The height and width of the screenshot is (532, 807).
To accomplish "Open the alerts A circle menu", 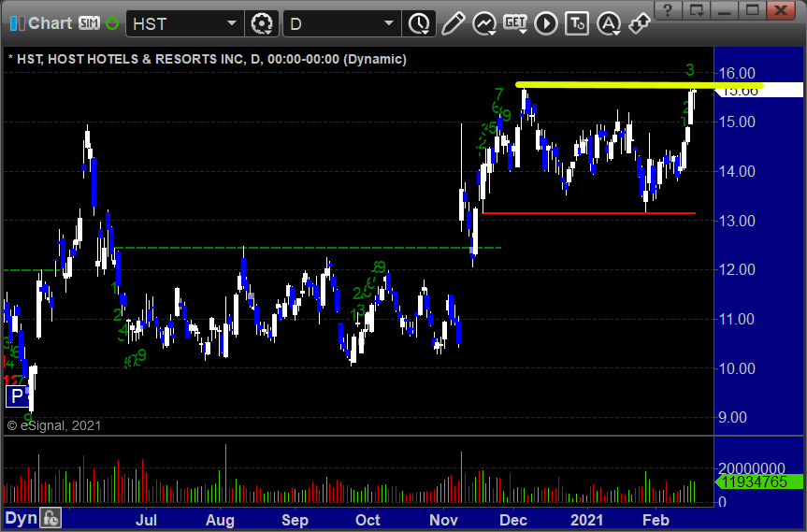I will tap(609, 23).
